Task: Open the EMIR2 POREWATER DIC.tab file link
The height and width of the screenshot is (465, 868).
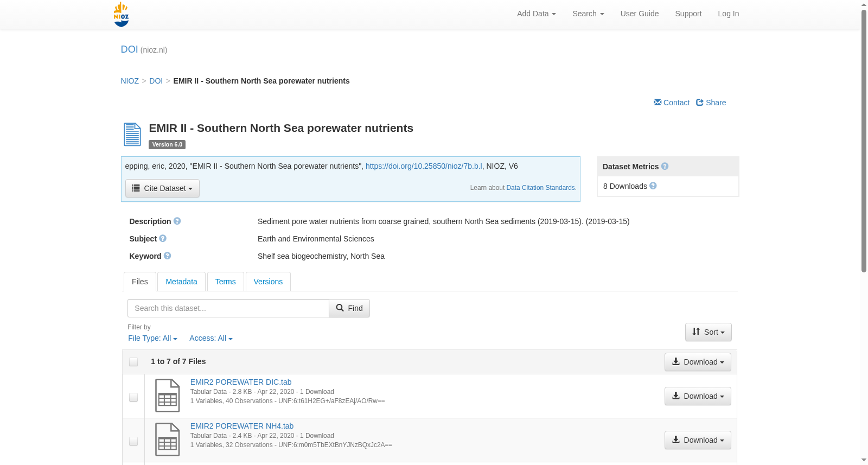Action: 241,382
